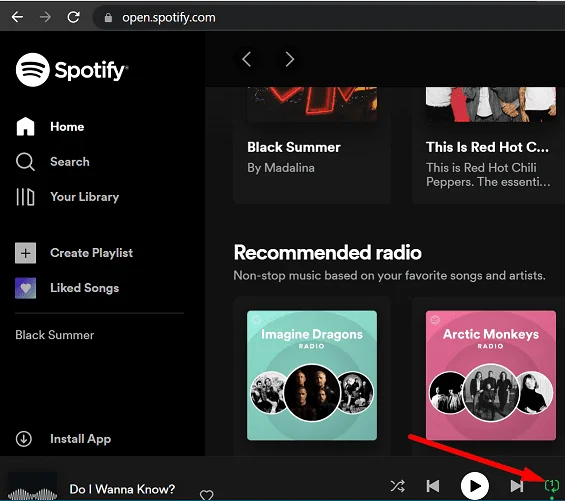This screenshot has width=565, height=501.
Task: Click 'By Madalina' text
Action: click(281, 168)
